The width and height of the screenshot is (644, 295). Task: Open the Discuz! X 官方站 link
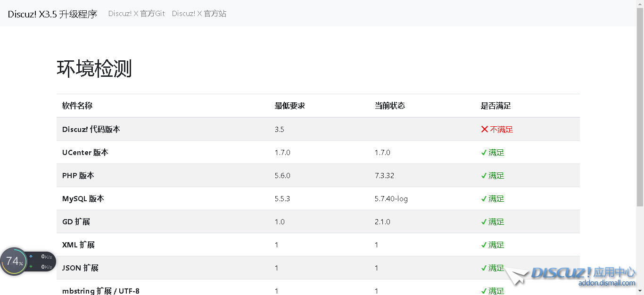[x=199, y=14]
